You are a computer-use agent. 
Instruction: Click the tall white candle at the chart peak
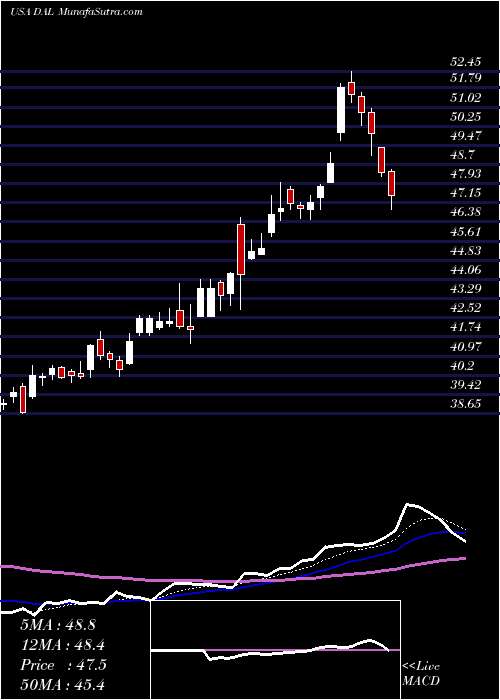pyautogui.click(x=341, y=110)
